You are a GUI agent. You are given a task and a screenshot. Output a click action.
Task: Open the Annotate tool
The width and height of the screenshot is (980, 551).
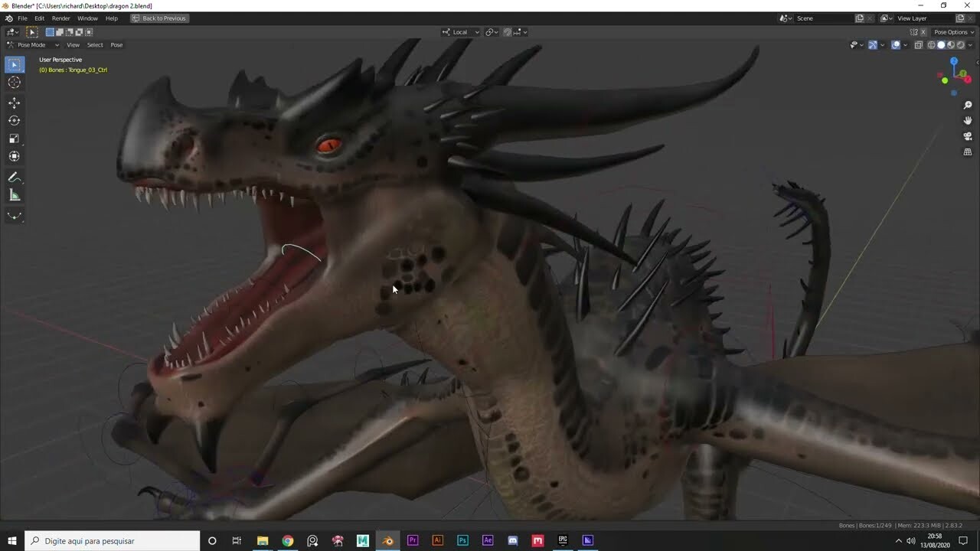click(14, 178)
